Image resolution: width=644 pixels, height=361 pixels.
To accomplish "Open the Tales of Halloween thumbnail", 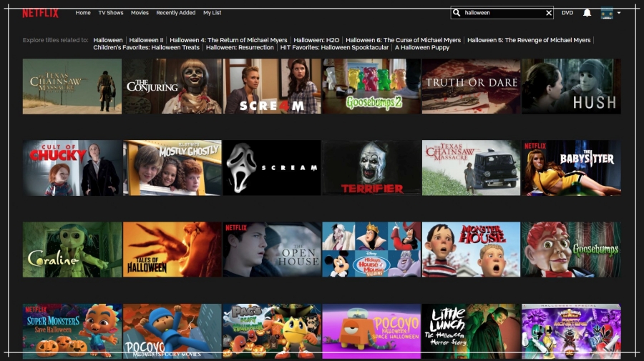I will 172,249.
